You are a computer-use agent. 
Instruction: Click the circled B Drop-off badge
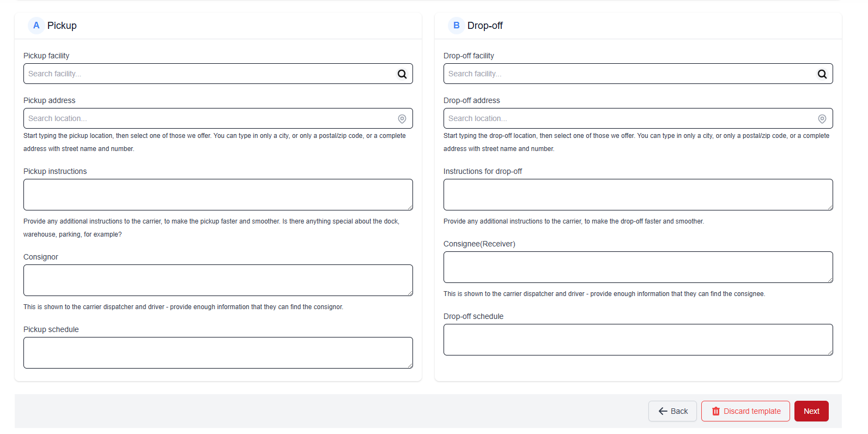456,26
